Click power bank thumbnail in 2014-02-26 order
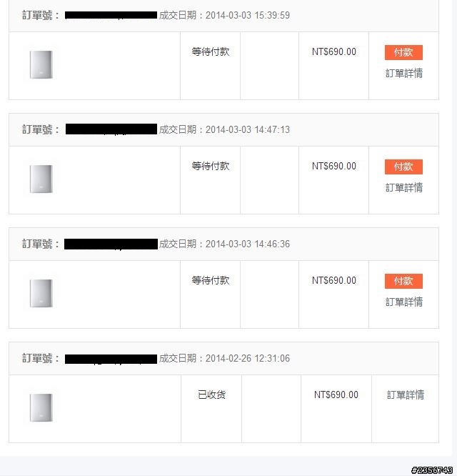This screenshot has width=457, height=476. click(x=41, y=408)
